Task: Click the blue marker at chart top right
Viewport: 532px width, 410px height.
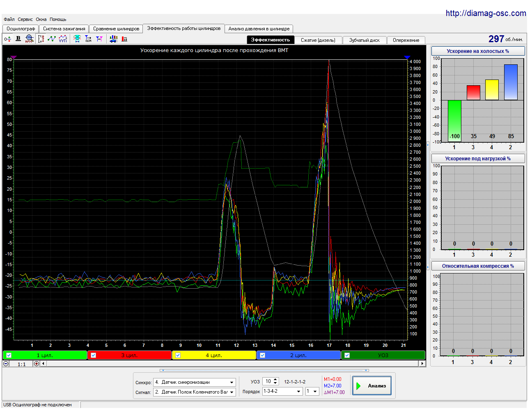Action: pyautogui.click(x=407, y=57)
